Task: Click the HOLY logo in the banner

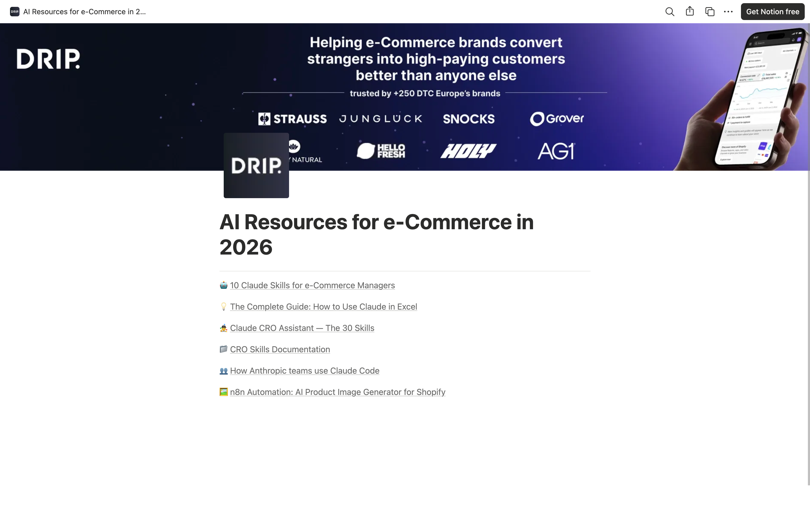Action: pos(469,151)
